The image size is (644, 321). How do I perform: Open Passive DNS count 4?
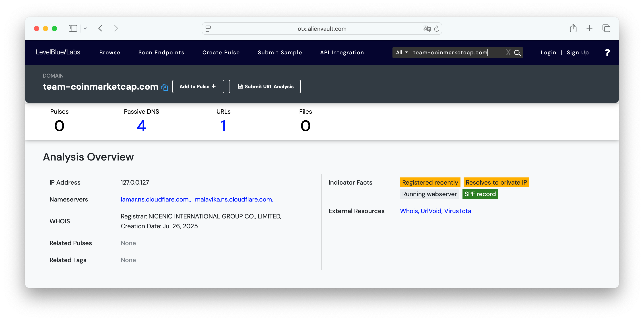pos(141,126)
